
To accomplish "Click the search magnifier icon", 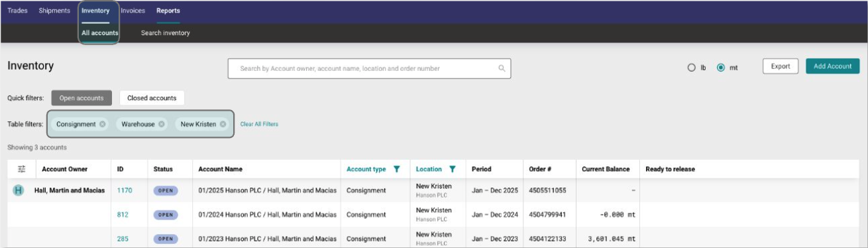I will [502, 68].
